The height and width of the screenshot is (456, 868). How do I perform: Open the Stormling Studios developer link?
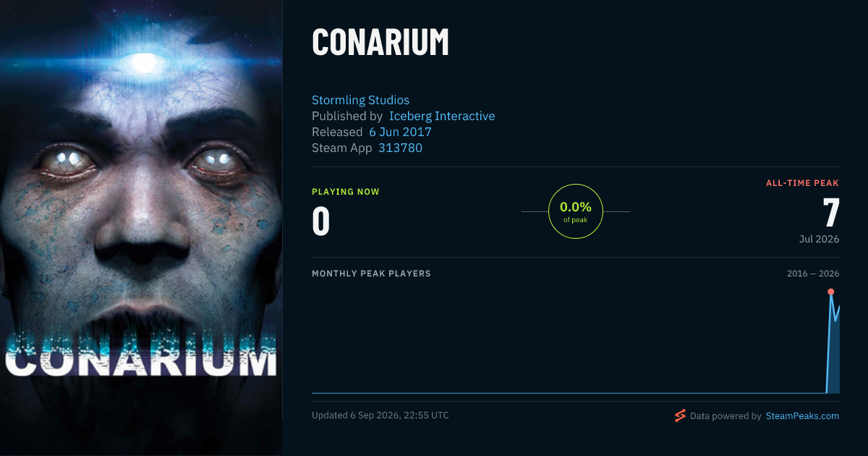coord(360,100)
